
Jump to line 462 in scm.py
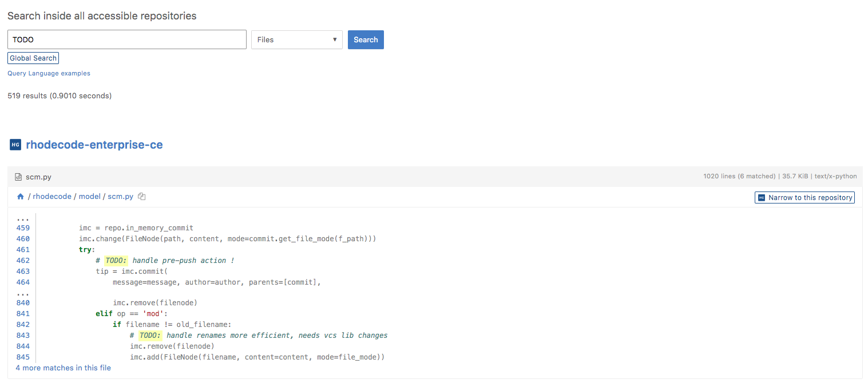pos(23,261)
